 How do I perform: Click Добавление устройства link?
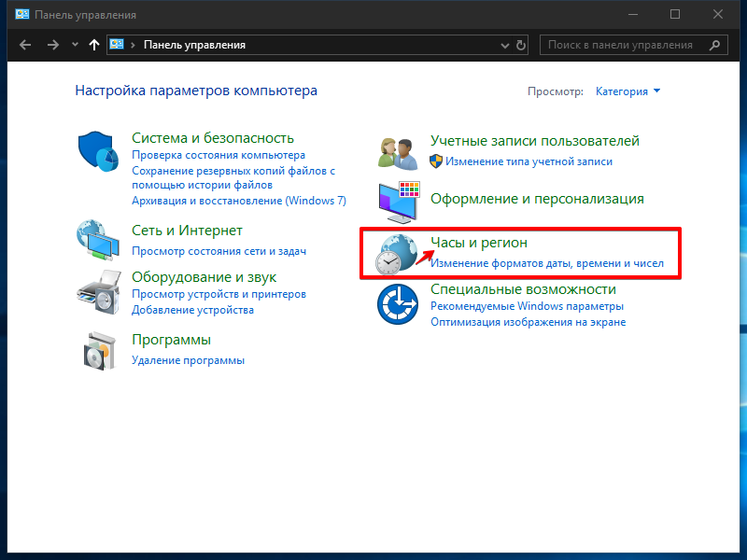(192, 310)
